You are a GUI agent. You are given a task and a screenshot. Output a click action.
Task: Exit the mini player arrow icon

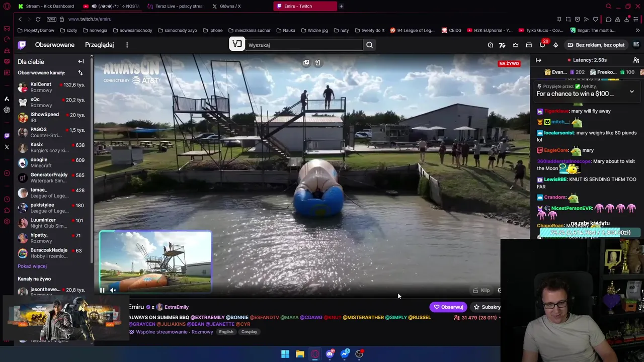tap(317, 63)
